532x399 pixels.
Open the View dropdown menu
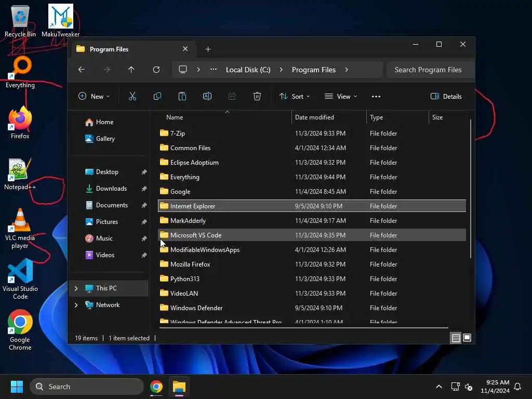(341, 96)
